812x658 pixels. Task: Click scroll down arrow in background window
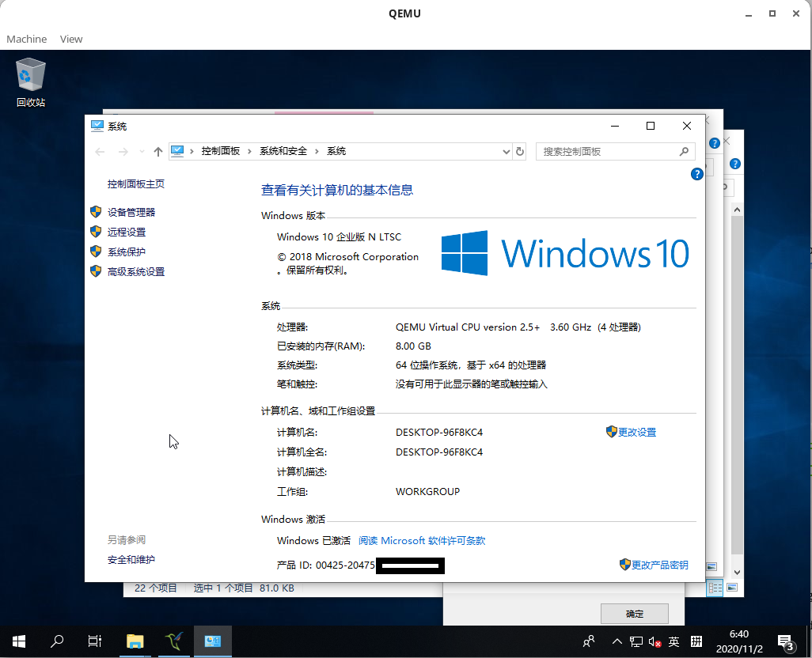pyautogui.click(x=737, y=573)
